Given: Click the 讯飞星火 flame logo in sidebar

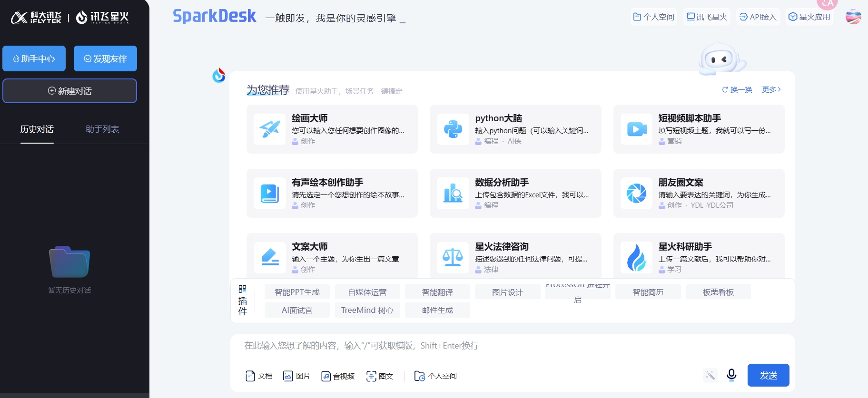Looking at the screenshot, I should [x=102, y=18].
